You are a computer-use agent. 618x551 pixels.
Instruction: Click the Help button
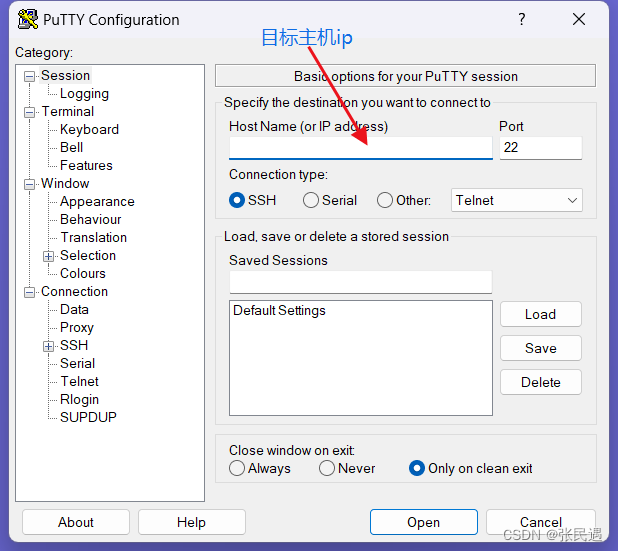click(192, 522)
